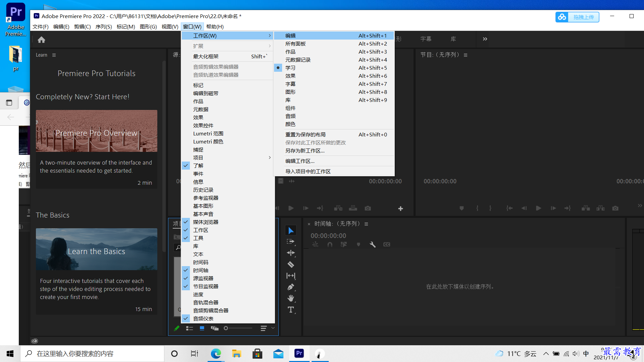The height and width of the screenshot is (362, 644).
Task: Switch project panel to icon view
Action: 202,328
